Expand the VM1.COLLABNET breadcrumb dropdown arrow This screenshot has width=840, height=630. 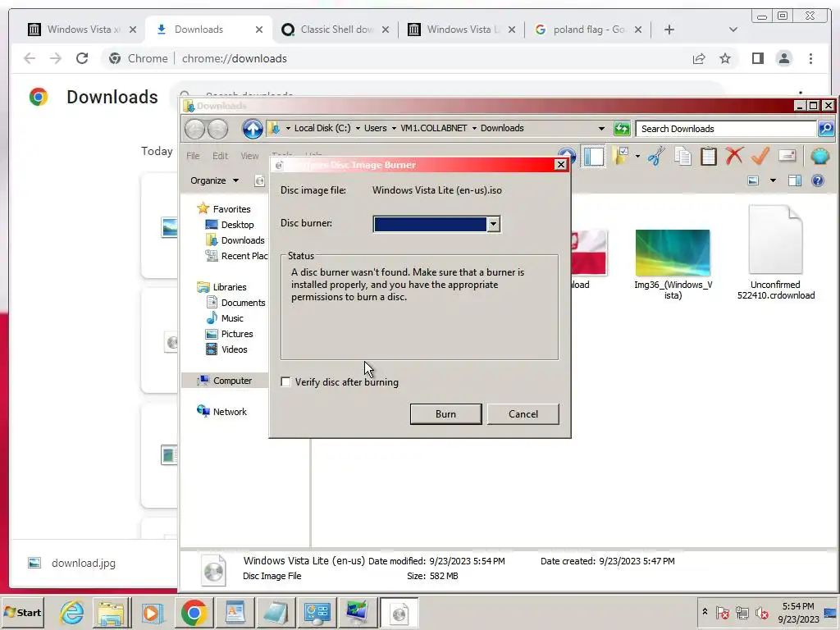coord(474,129)
